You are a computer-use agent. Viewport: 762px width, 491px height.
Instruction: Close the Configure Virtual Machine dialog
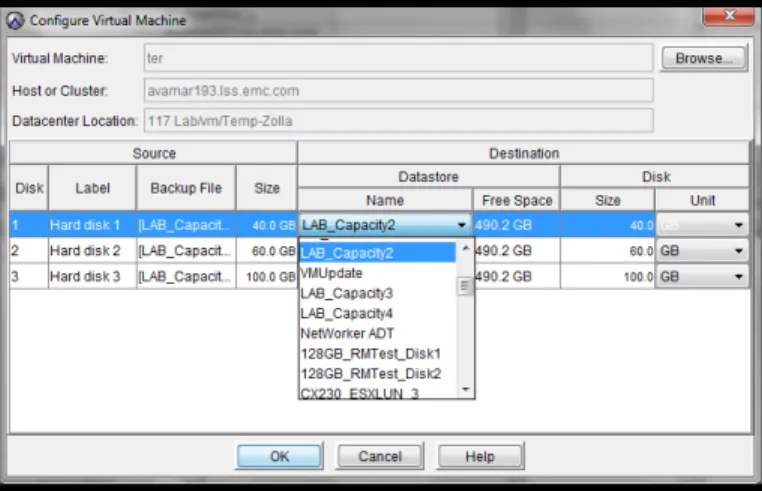click(729, 16)
